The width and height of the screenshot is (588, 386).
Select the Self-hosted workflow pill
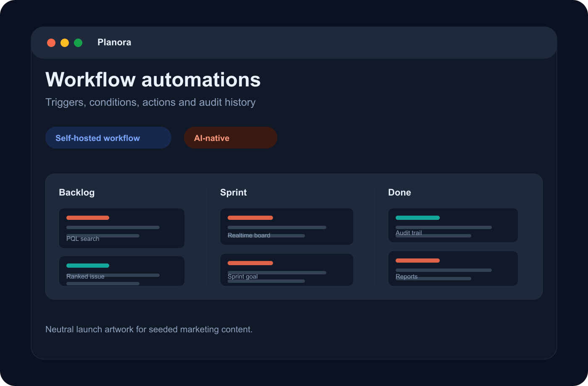(108, 138)
